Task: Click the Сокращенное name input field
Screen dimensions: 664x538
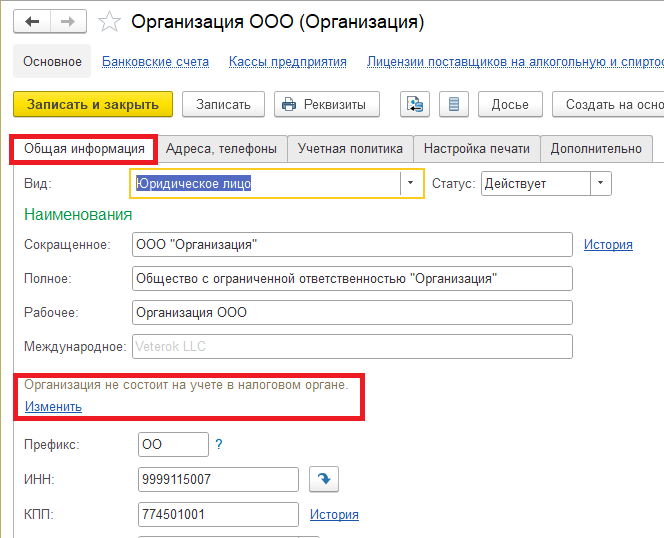Action: 352,244
